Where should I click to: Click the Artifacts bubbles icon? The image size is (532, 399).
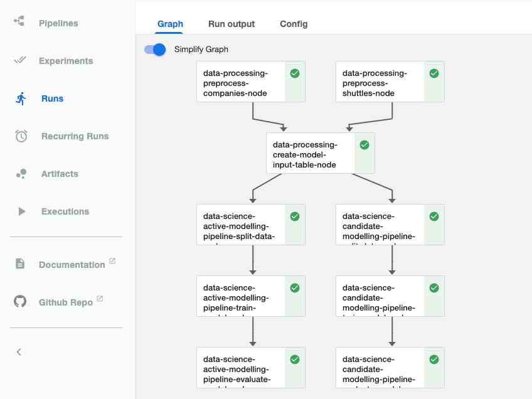click(x=21, y=174)
